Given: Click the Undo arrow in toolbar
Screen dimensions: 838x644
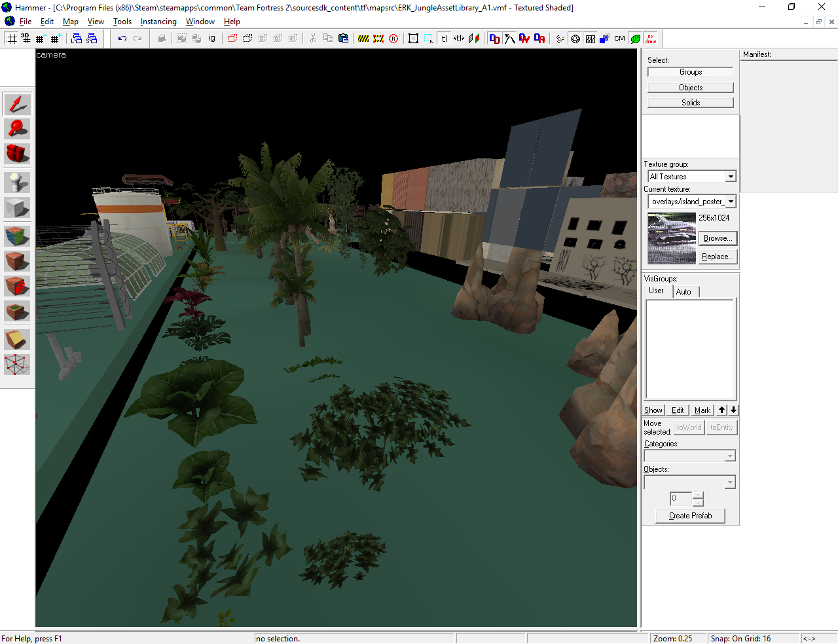Looking at the screenshot, I should [x=122, y=39].
